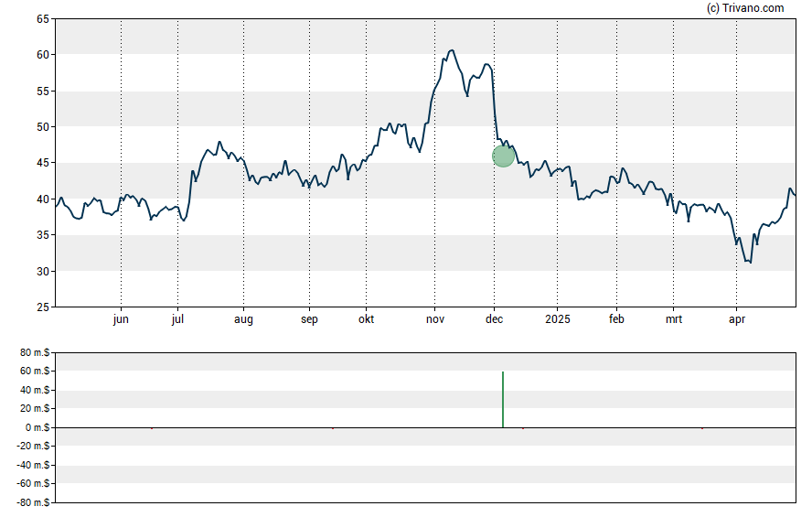Click the '35' price axis label
812x517 pixels.
click(43, 235)
